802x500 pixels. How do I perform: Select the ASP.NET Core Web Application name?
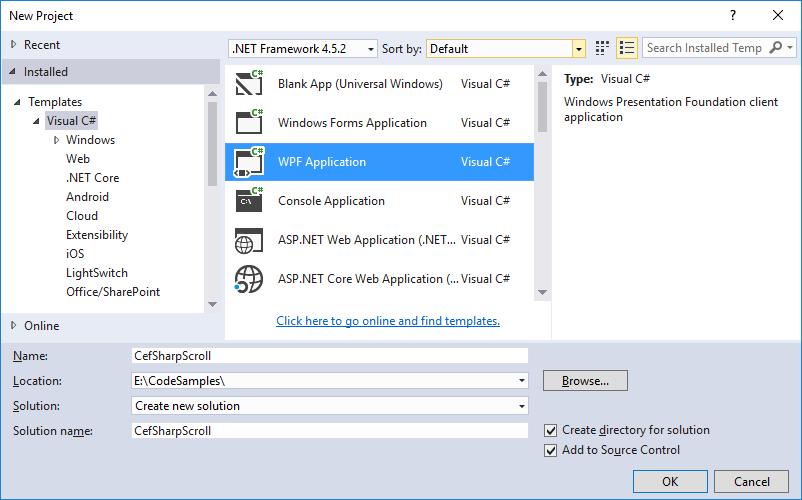[x=368, y=279]
